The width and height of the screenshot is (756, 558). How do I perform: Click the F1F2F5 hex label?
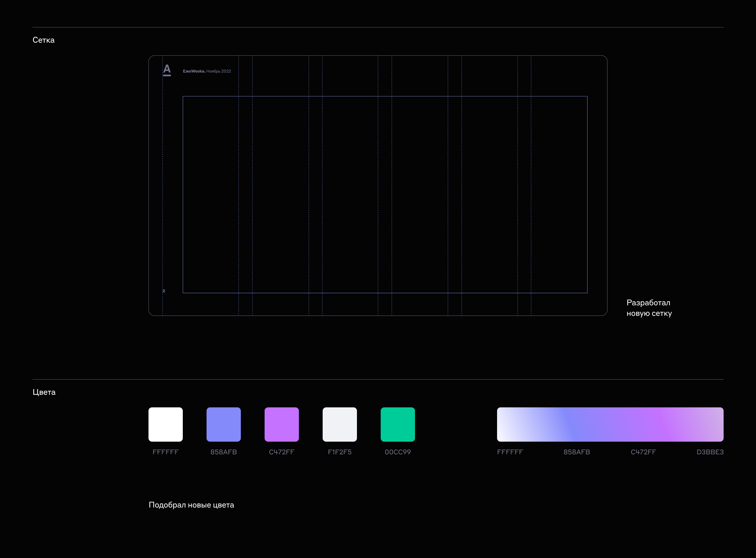[339, 452]
